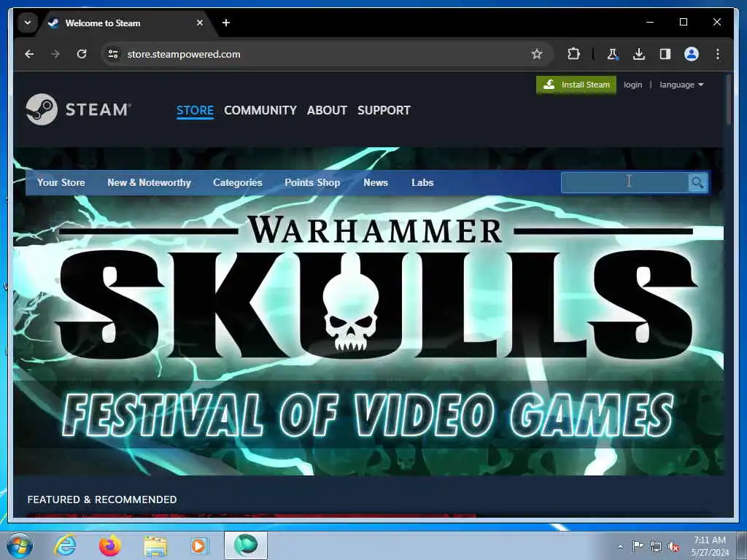Expand the language dropdown
This screenshot has width=747, height=560.
681,85
